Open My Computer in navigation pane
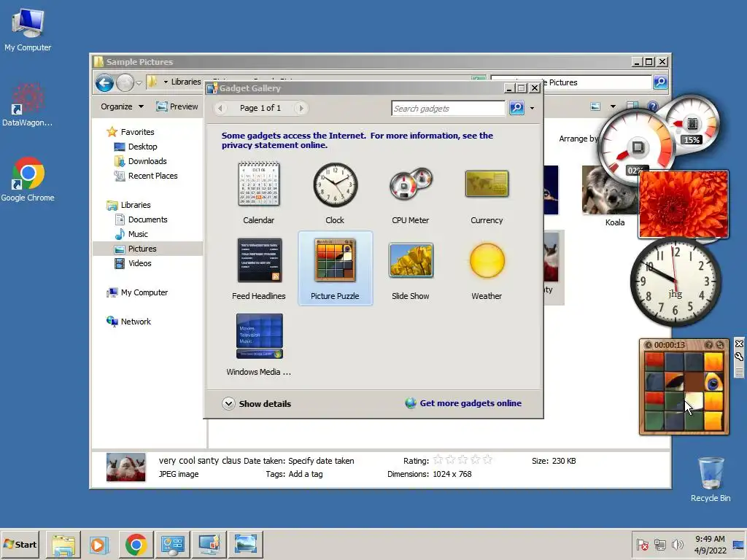Screen dimensions: 747x560 tap(137, 292)
